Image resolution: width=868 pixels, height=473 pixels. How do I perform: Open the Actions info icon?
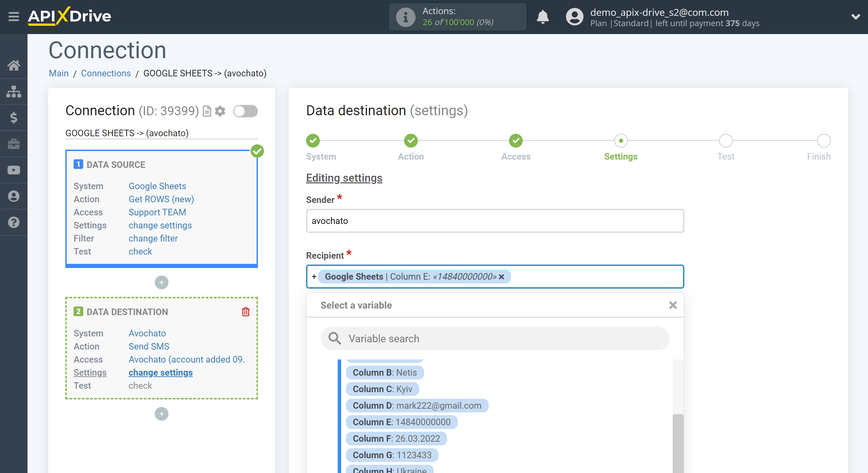pos(405,17)
